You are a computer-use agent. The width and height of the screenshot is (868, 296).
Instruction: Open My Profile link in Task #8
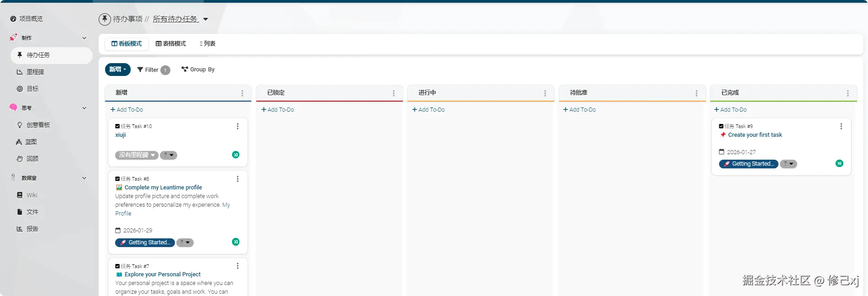(x=173, y=209)
